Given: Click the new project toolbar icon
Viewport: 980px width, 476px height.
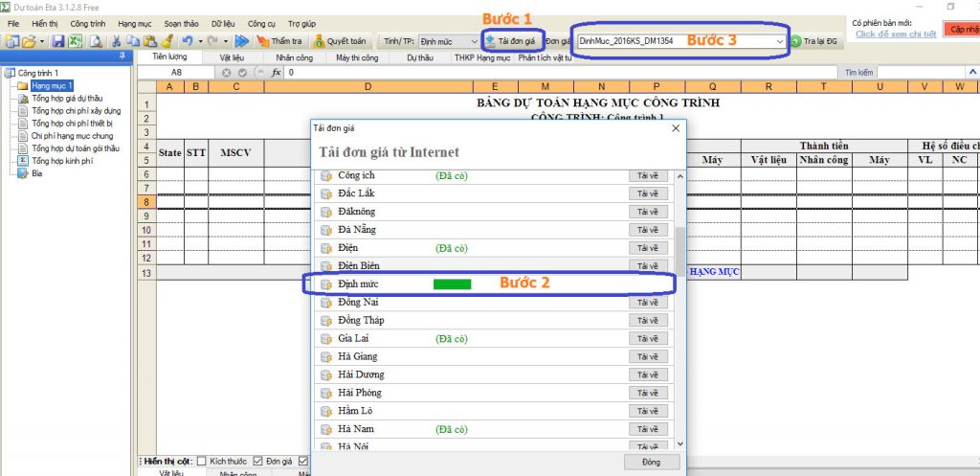Looking at the screenshot, I should pos(11,41).
